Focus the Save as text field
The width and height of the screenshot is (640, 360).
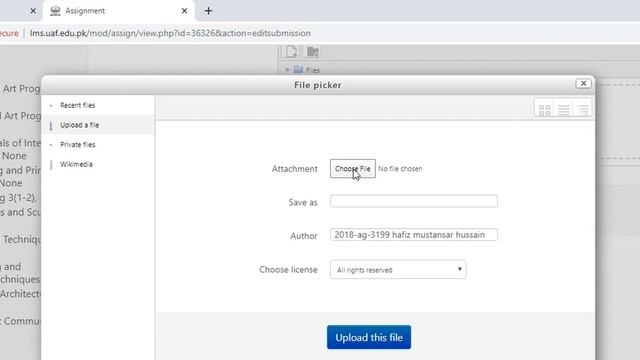point(414,201)
